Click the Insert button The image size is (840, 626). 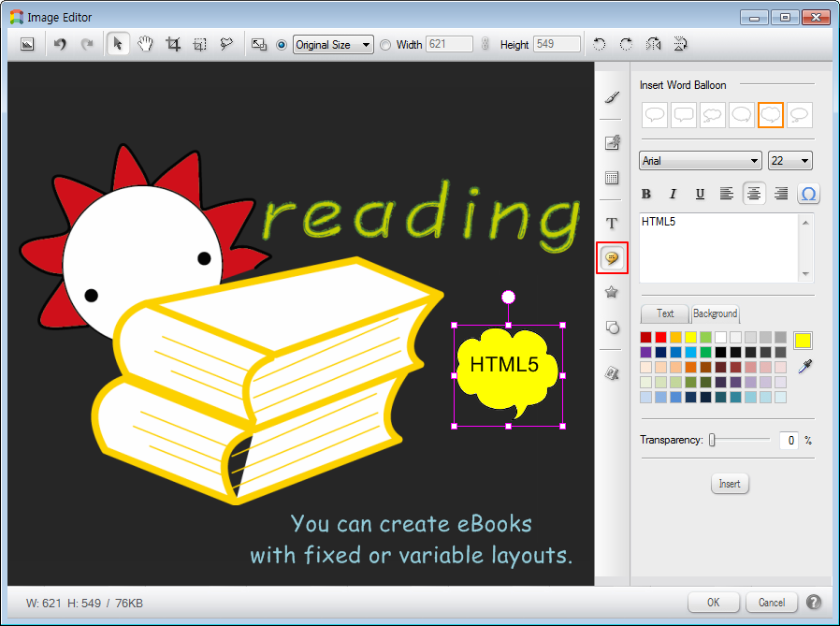click(x=730, y=484)
